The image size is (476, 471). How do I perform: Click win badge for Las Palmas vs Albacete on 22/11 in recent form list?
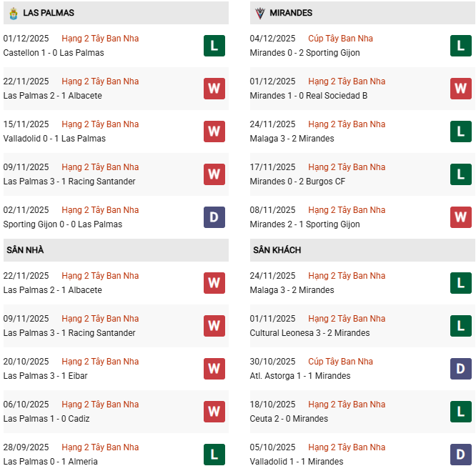coord(214,89)
